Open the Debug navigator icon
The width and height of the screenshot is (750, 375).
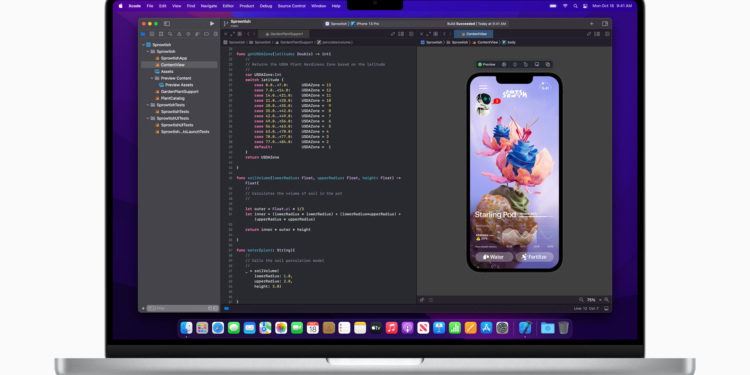point(197,34)
